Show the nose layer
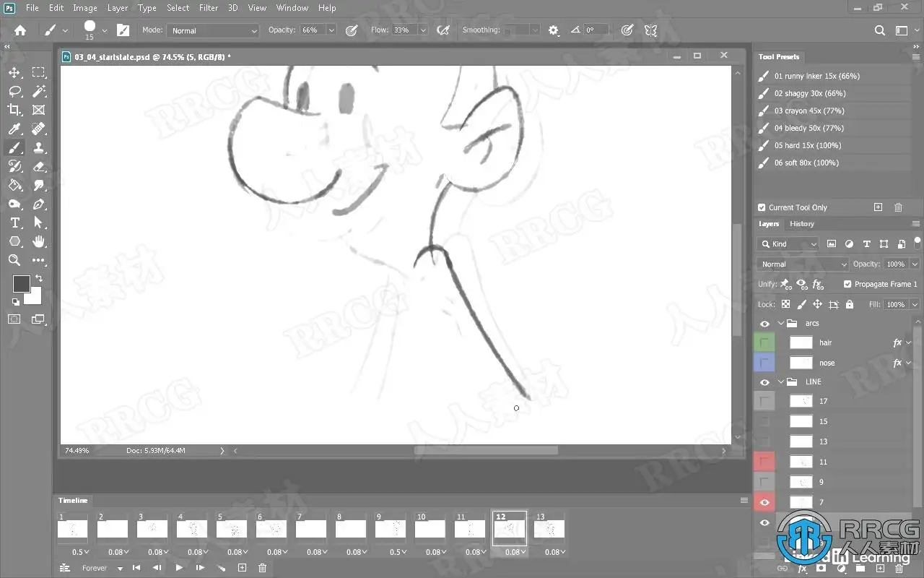The width and height of the screenshot is (924, 578). (764, 363)
